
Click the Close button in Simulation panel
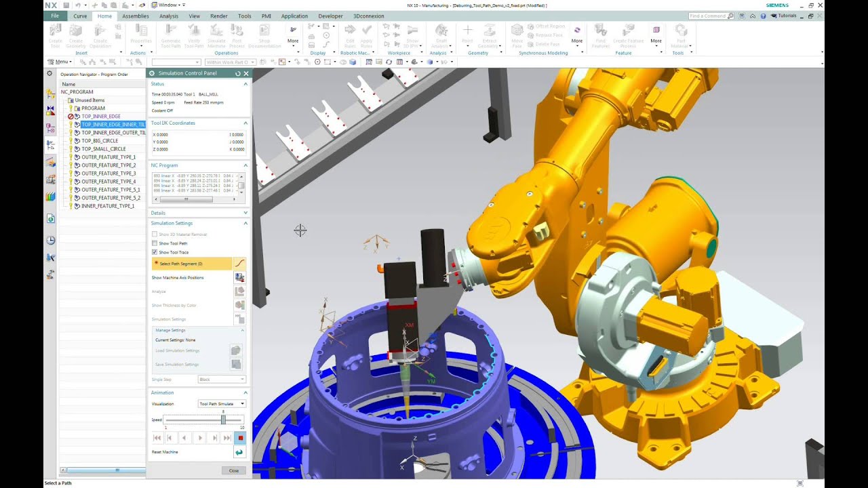click(234, 470)
